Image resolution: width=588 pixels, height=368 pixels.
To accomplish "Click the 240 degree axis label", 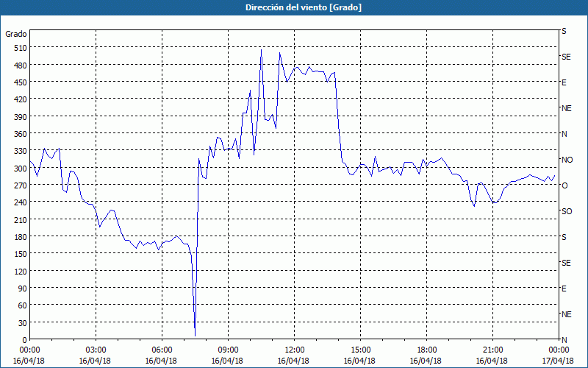I will tap(21, 202).
